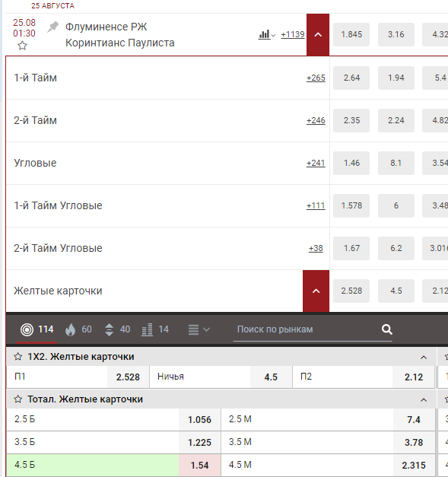Screen dimensions: 448x477
Task: Click the market search magnifier icon
Action: coord(387,329)
